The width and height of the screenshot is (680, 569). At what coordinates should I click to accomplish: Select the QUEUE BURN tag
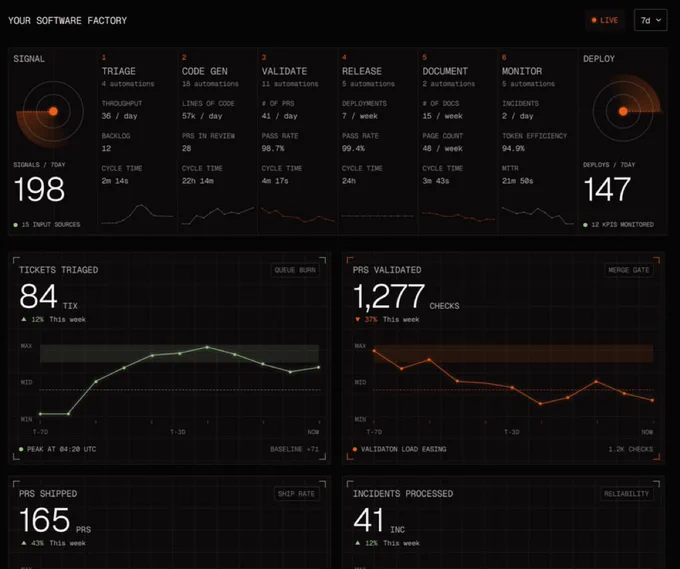click(x=295, y=270)
